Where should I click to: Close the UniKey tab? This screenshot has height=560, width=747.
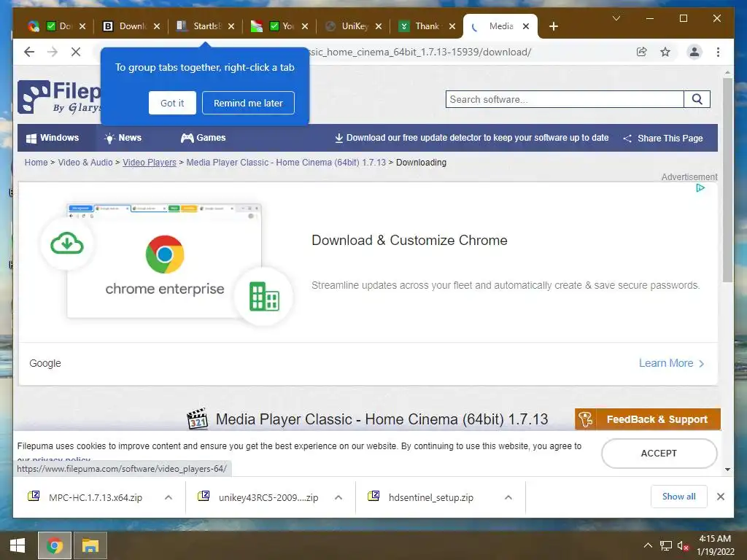point(379,26)
